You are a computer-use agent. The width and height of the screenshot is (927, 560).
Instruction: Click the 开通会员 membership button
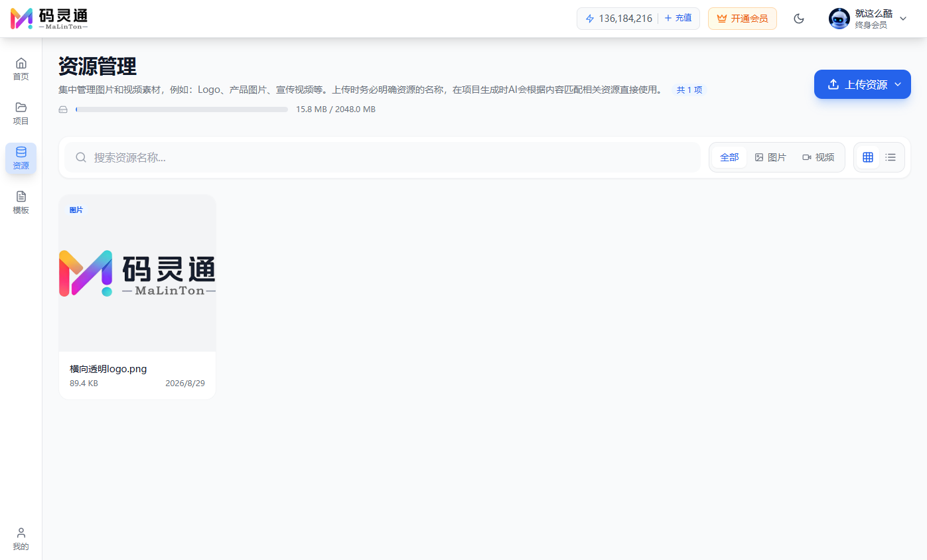pyautogui.click(x=743, y=19)
